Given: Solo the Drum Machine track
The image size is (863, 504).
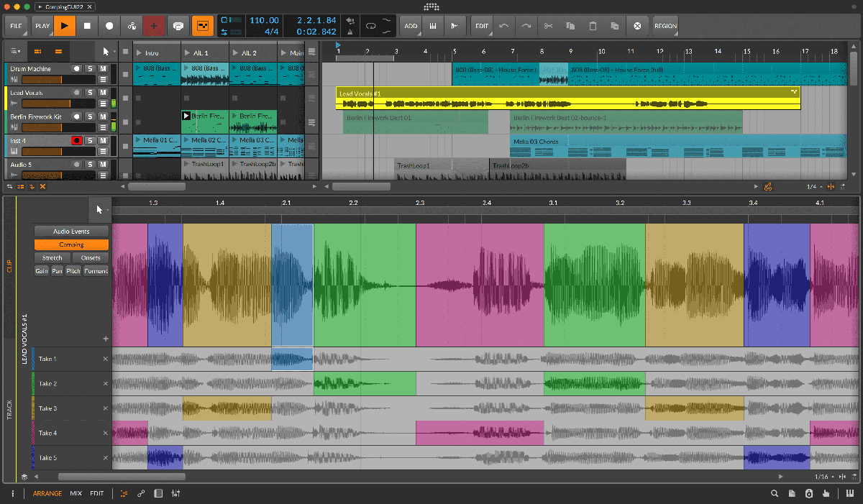Looking at the screenshot, I should [90, 69].
